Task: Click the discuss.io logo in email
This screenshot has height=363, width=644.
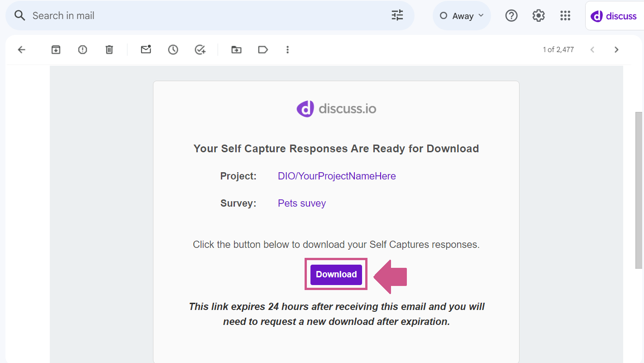Action: (x=336, y=109)
